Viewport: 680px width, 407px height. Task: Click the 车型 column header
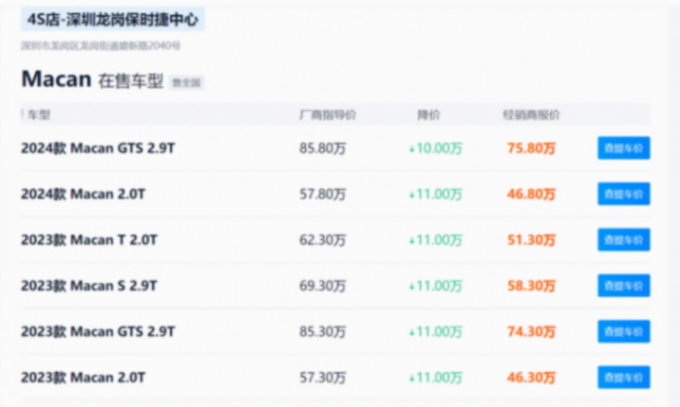point(39,115)
